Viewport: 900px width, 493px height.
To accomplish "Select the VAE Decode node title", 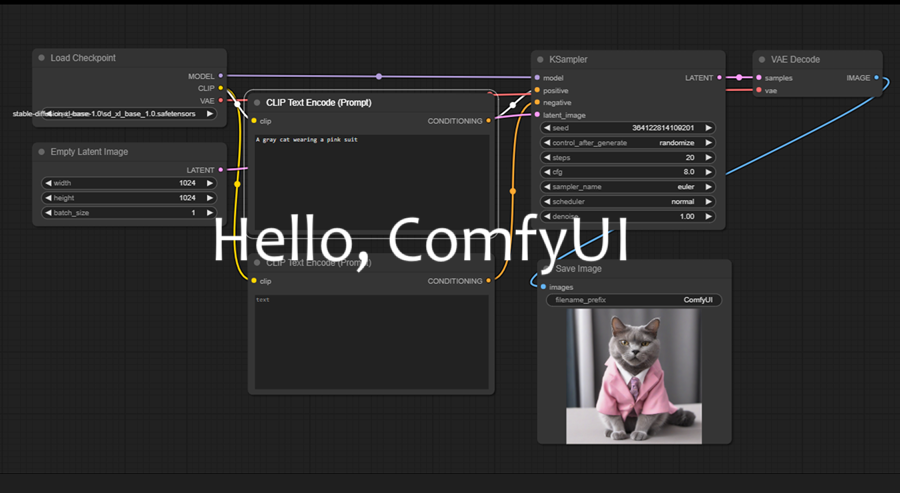I will [795, 60].
